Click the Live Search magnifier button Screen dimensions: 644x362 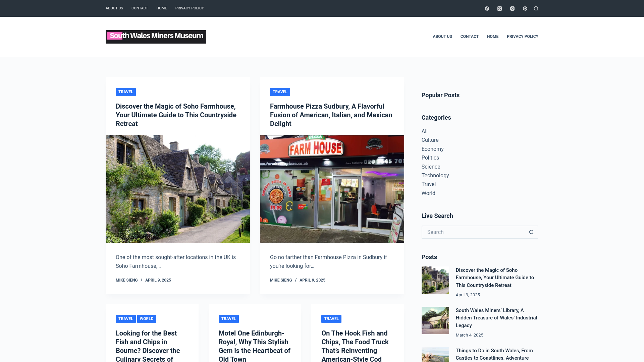531,232
